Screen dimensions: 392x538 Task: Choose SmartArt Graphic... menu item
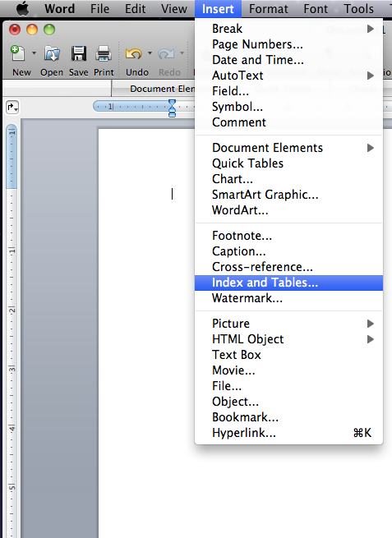click(x=288, y=195)
